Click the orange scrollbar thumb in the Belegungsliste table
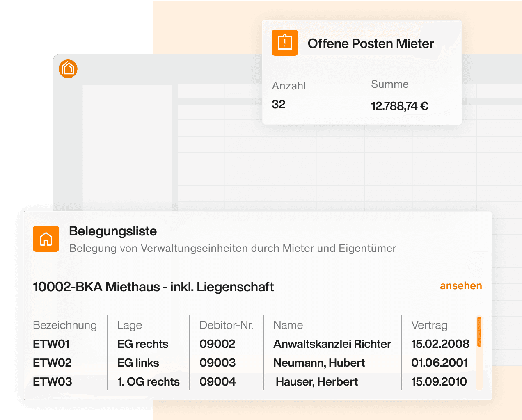 (x=479, y=331)
